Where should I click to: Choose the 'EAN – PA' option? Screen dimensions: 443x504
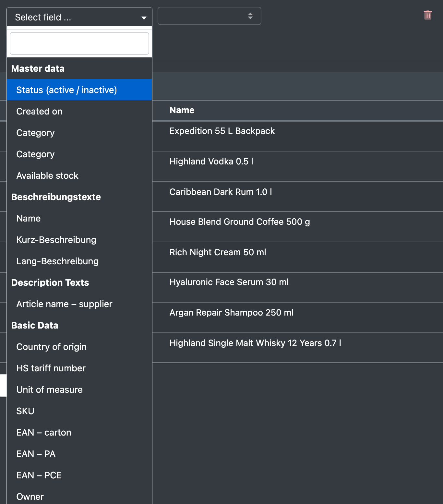tap(79, 454)
